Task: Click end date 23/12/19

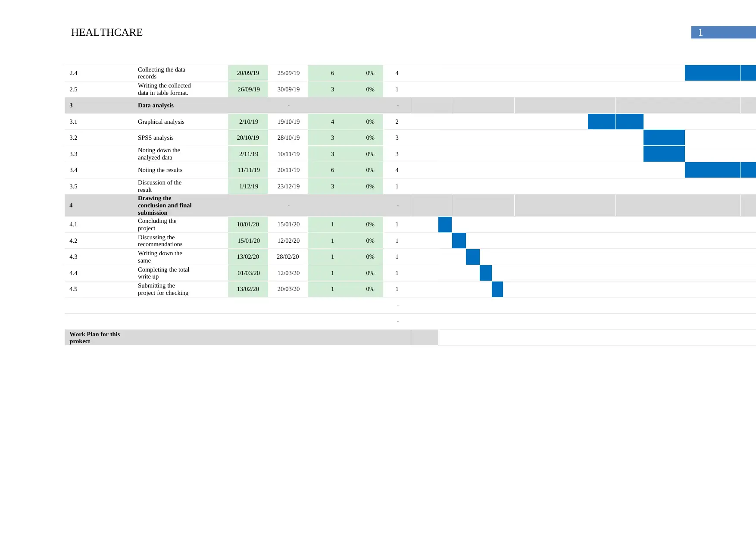Action: tap(288, 186)
